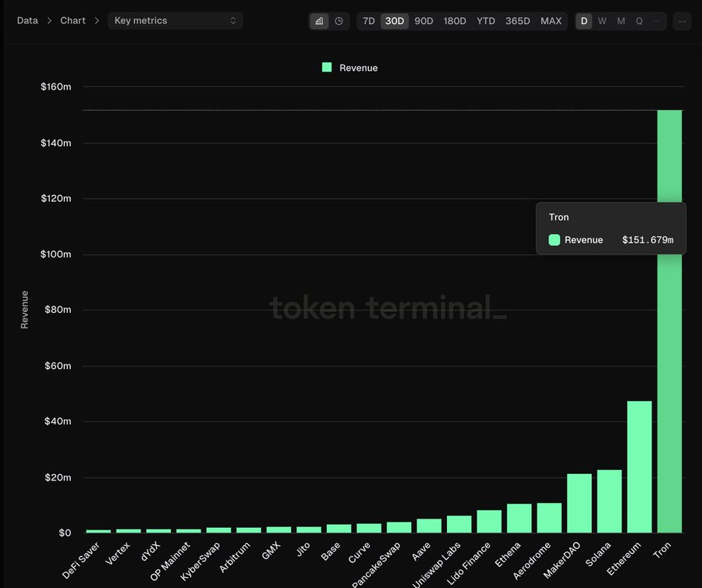Viewport: 702px width, 588px height.
Task: Click the PancakeSwap revenue bar
Action: pos(399,527)
